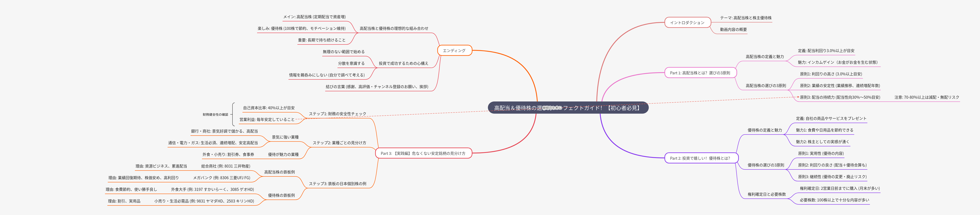
Task: Click the イントロダクション node
Action: click(687, 23)
